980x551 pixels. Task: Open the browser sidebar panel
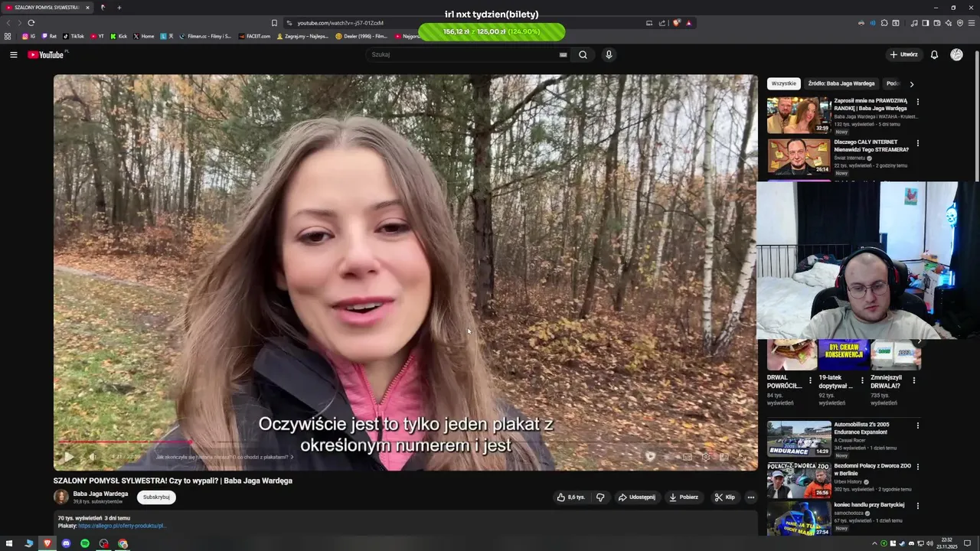(x=925, y=23)
